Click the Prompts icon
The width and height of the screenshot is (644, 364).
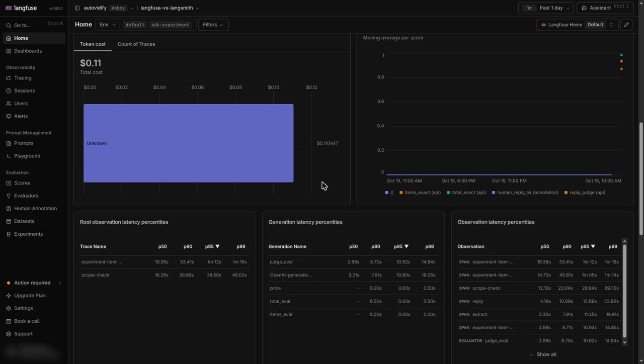[x=9, y=143]
